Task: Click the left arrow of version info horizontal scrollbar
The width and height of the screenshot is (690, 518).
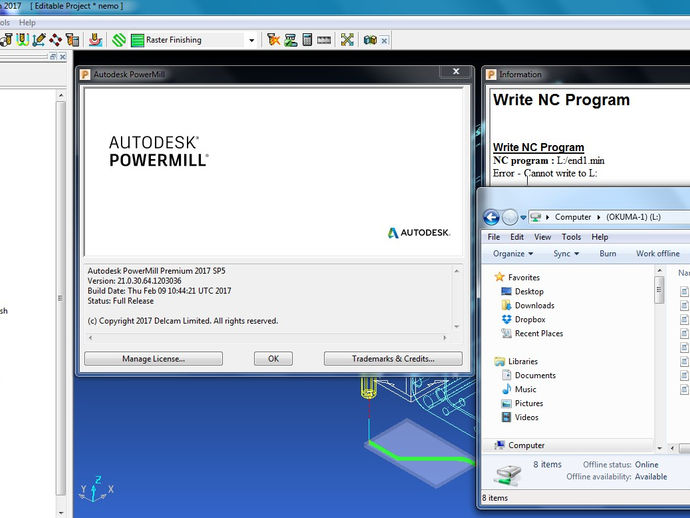Action: pos(91,338)
